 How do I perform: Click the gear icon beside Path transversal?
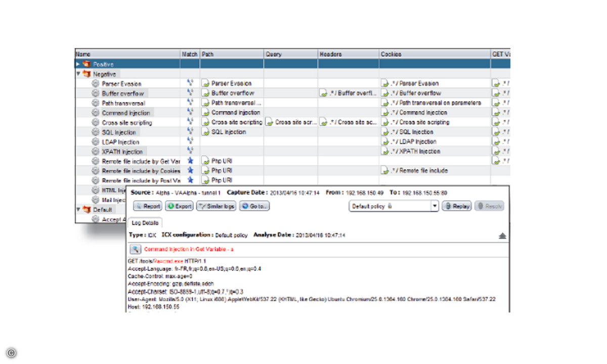pos(96,103)
